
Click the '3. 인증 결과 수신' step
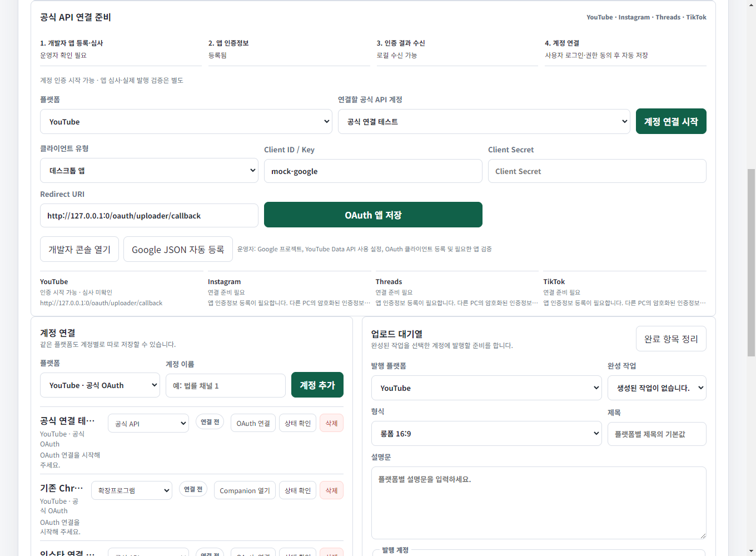coord(401,43)
